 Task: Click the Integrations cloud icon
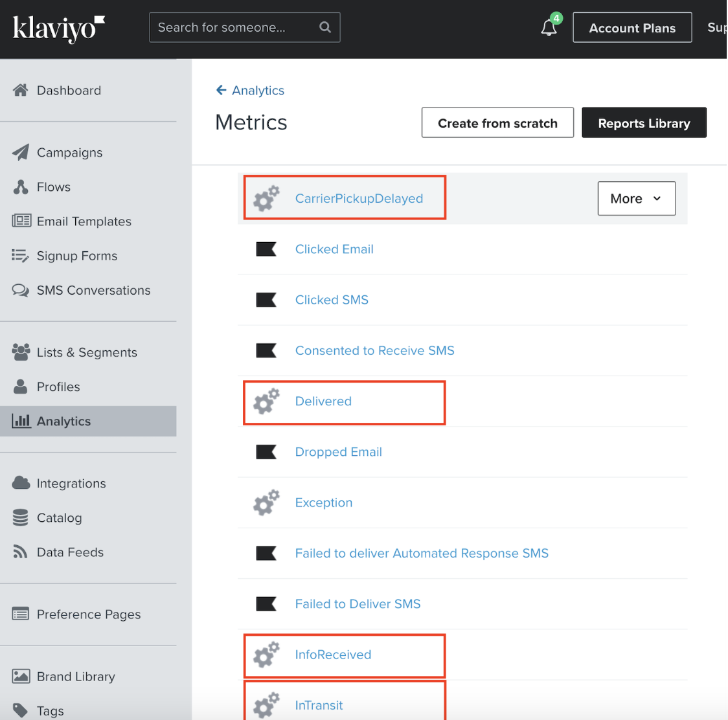pos(21,483)
